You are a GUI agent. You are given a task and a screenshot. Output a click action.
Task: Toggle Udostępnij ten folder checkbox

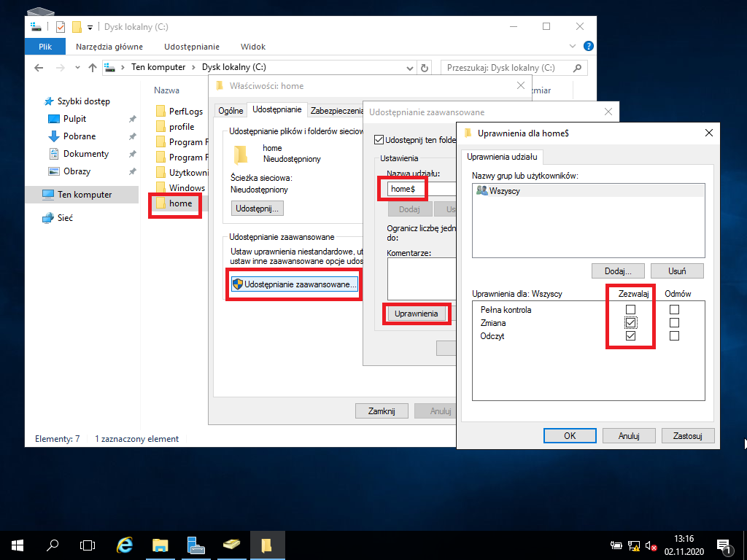coord(379,140)
